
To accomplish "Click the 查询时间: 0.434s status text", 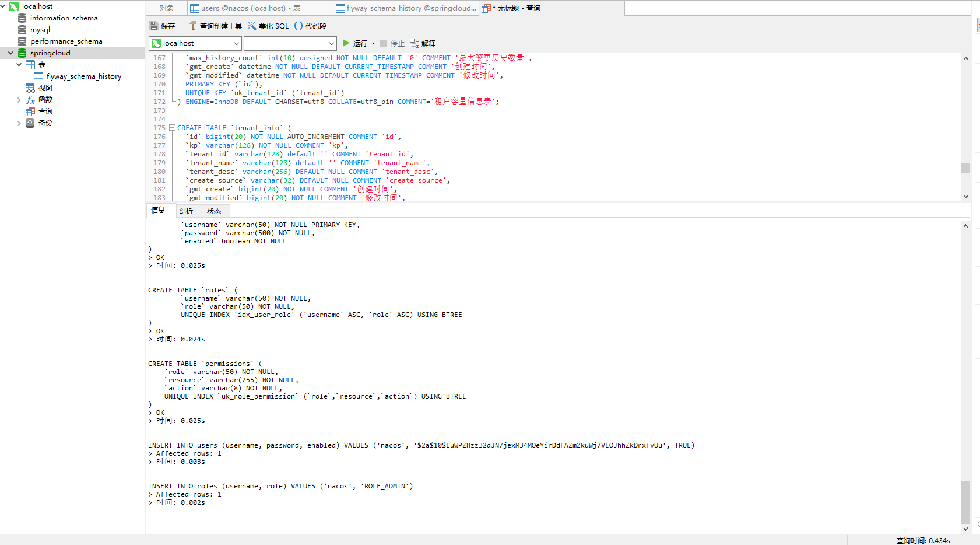I will (x=923, y=540).
